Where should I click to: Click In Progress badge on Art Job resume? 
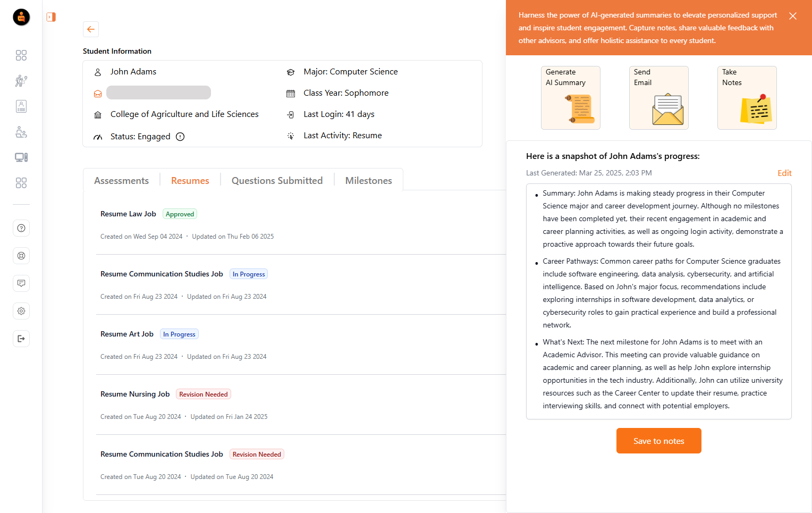179,334
